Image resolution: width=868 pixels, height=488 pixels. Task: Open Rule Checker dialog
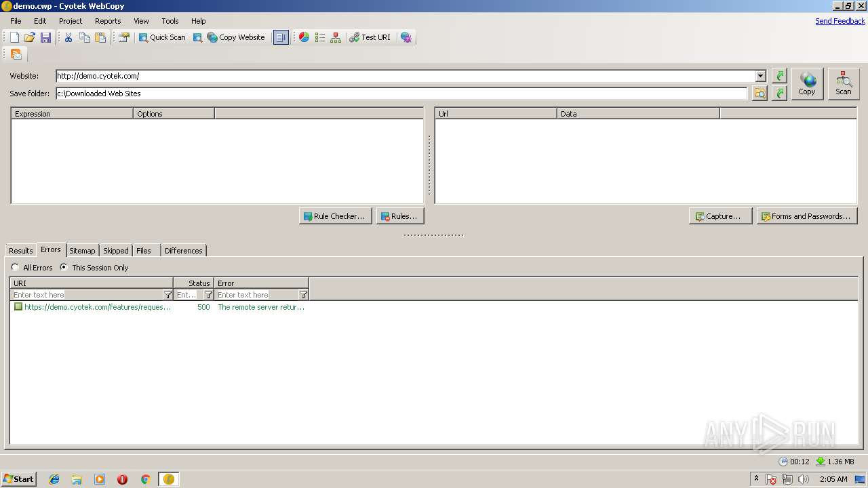coord(336,216)
